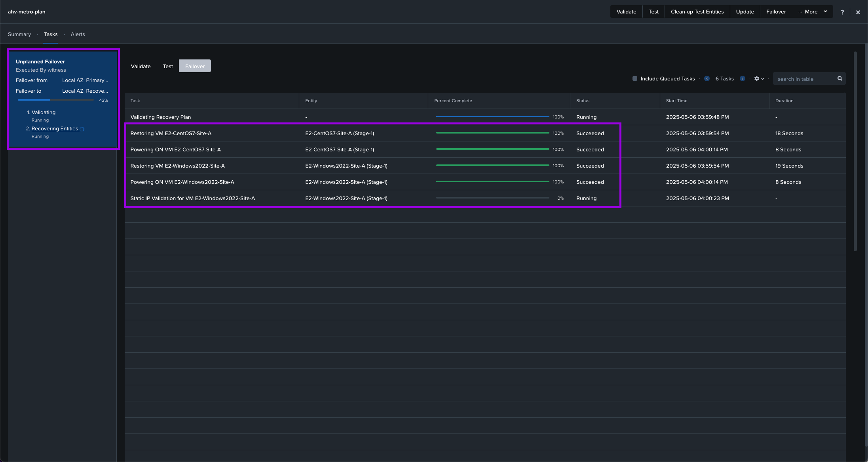Show Test tasks filter

(168, 66)
